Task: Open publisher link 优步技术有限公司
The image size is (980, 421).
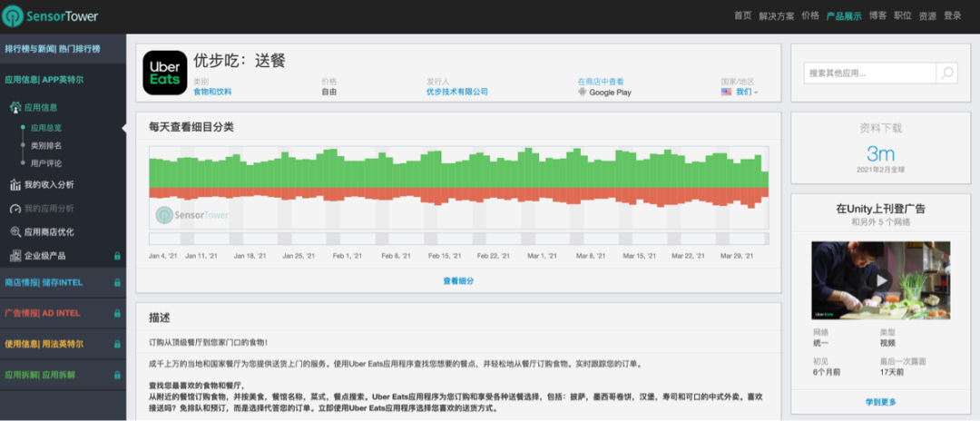Action: [456, 92]
